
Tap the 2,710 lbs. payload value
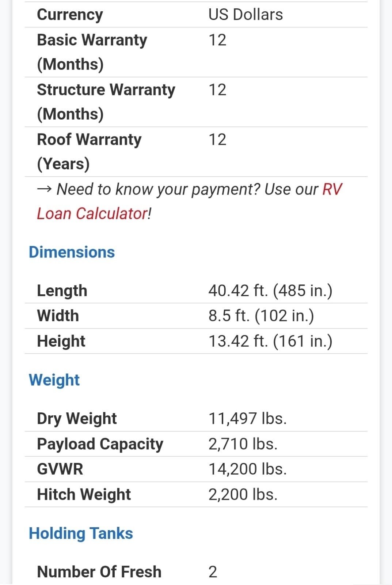[x=243, y=444]
